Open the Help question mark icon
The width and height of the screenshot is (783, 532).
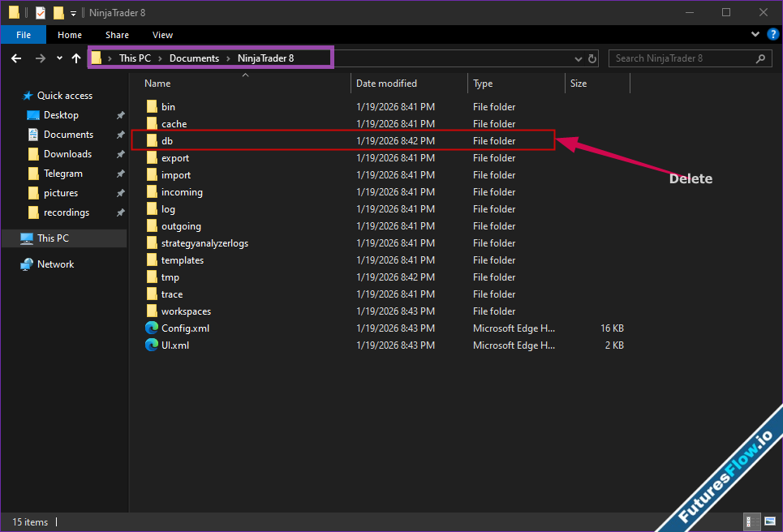point(772,35)
